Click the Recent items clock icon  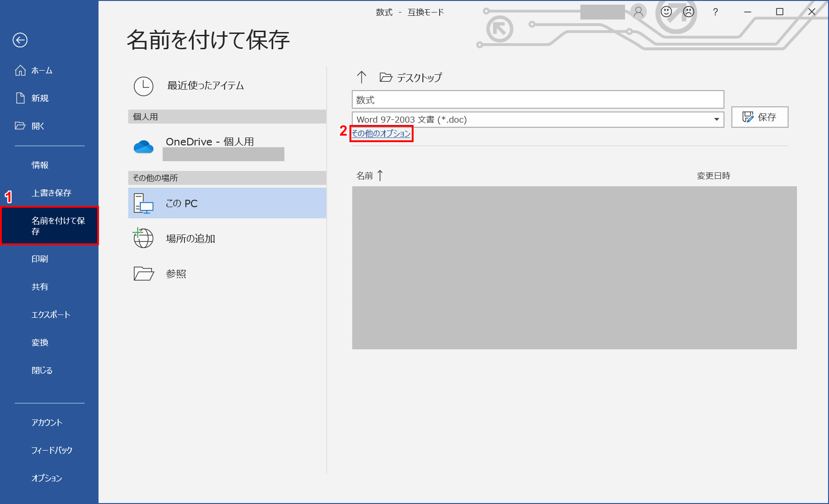point(144,86)
